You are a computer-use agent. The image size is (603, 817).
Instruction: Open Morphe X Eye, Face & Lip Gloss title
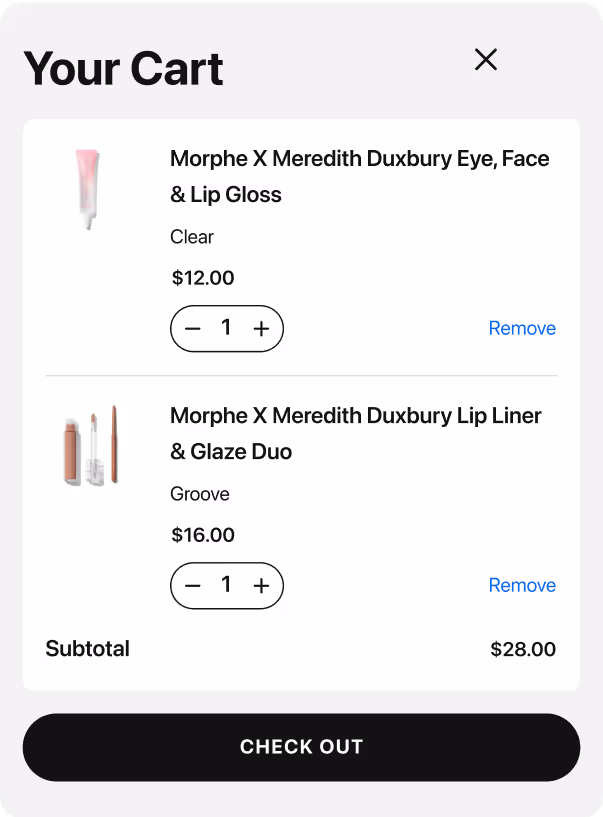click(359, 176)
